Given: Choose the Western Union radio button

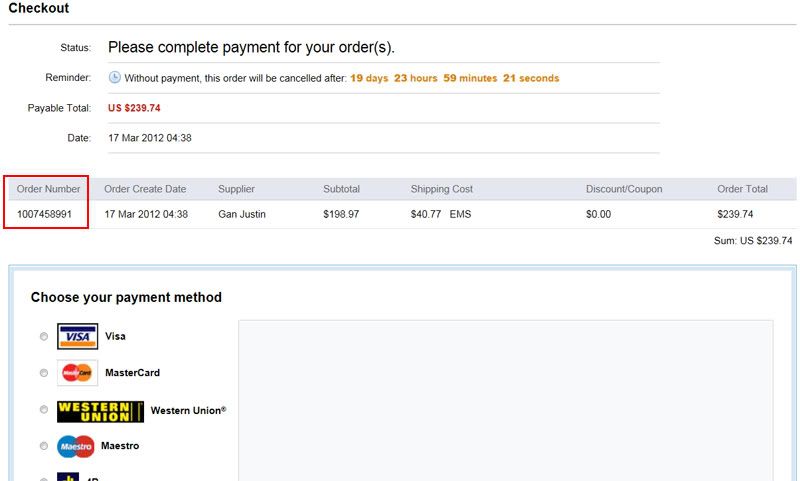Looking at the screenshot, I should [x=43, y=410].
